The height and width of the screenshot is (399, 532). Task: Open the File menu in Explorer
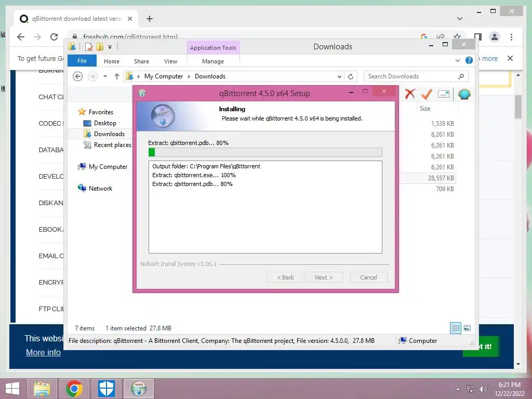tap(82, 61)
